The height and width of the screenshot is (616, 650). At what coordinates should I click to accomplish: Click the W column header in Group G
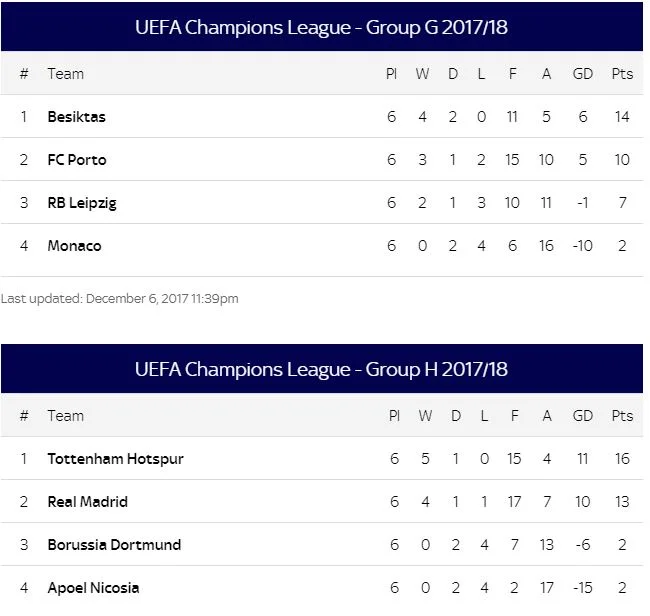[x=424, y=74]
